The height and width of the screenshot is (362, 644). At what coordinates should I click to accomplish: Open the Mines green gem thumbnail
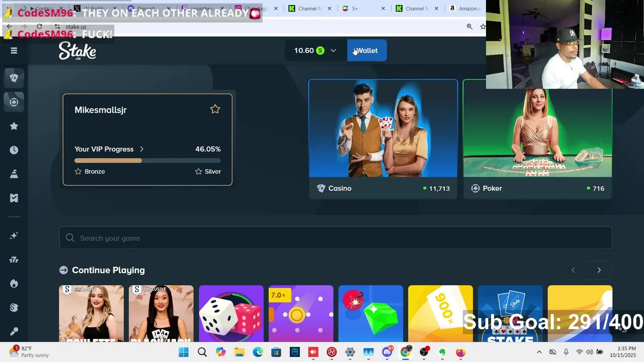pyautogui.click(x=371, y=314)
